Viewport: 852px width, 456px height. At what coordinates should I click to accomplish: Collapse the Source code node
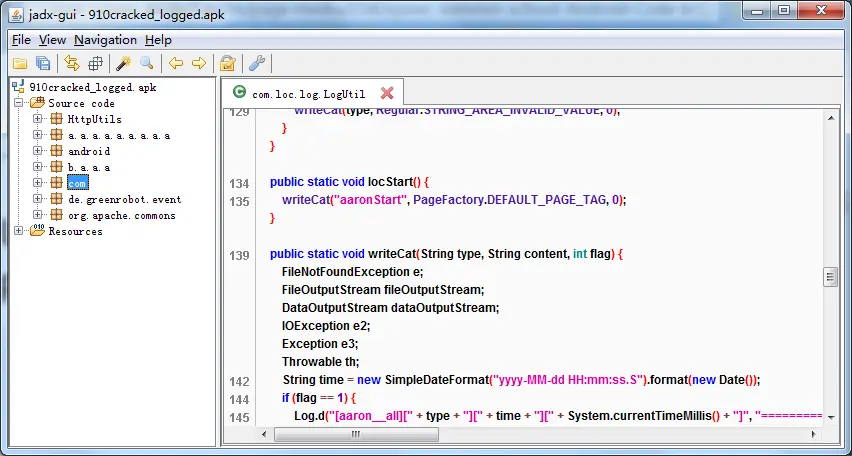coord(18,103)
